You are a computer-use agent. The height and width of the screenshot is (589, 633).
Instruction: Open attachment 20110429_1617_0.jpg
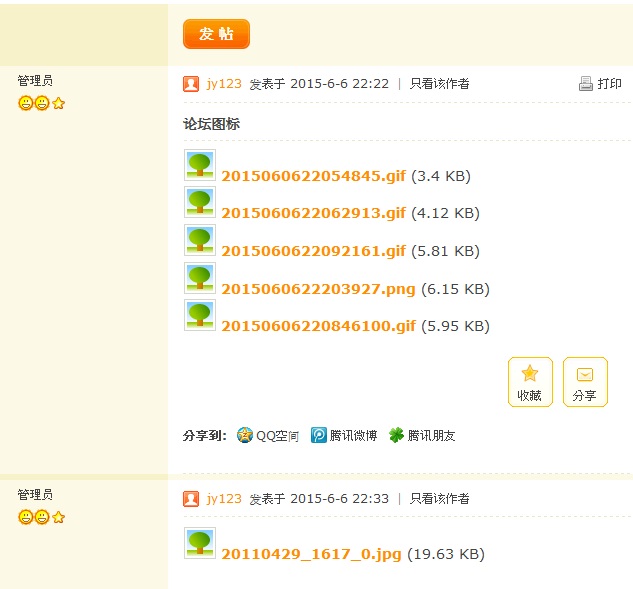[x=311, y=554]
